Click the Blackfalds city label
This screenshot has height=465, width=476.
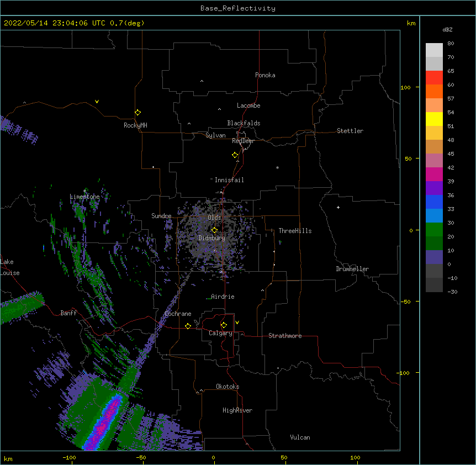pos(244,123)
